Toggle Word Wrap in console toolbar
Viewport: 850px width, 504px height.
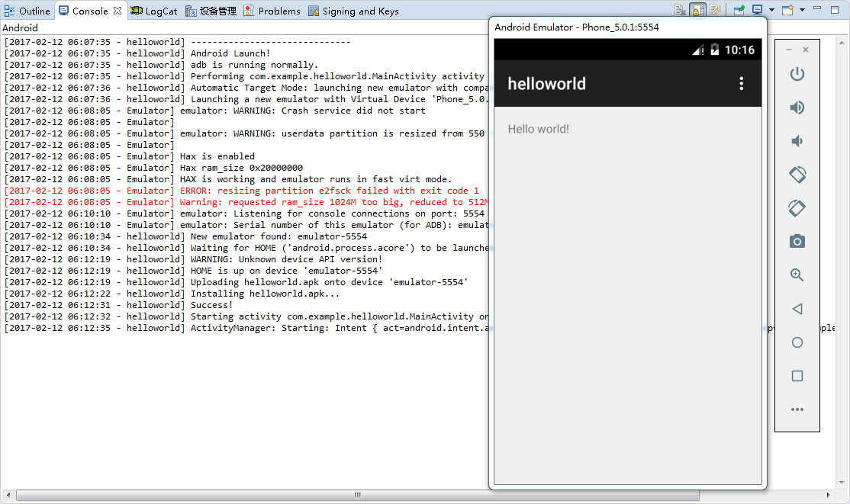716,10
